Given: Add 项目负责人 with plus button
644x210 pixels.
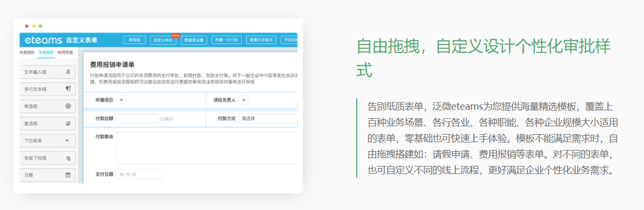Looking at the screenshot, I should 244,100.
